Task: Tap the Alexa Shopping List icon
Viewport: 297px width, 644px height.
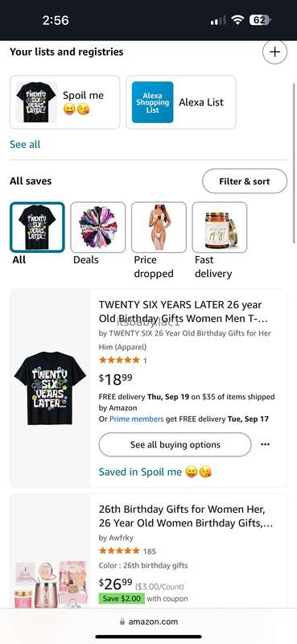Action: (152, 102)
